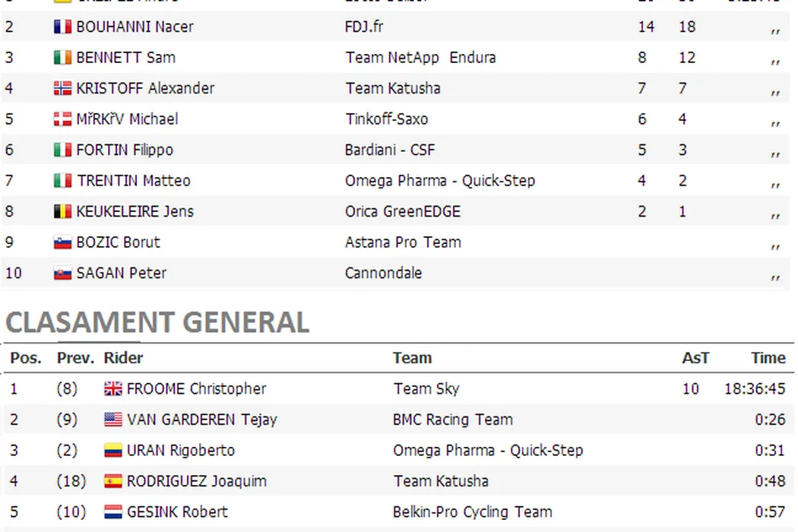Open the Team Sky entry

tap(426, 389)
